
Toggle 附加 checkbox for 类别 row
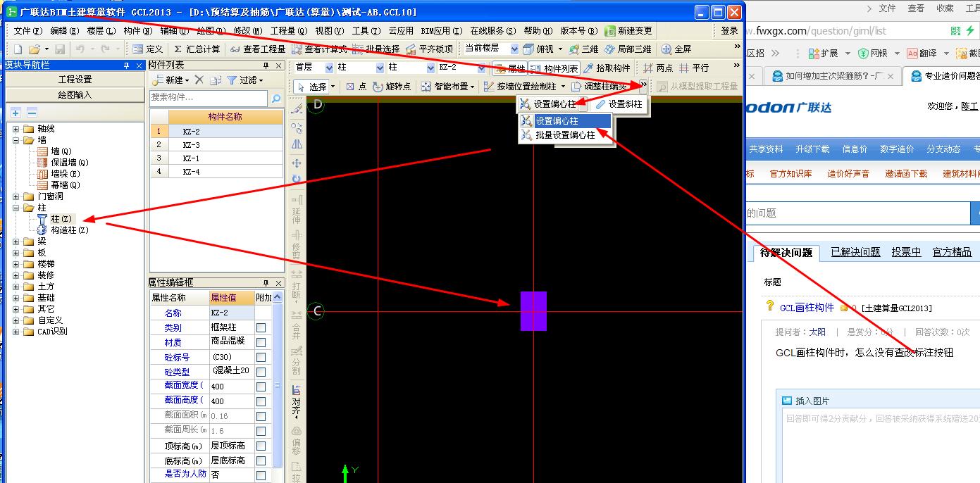click(261, 328)
